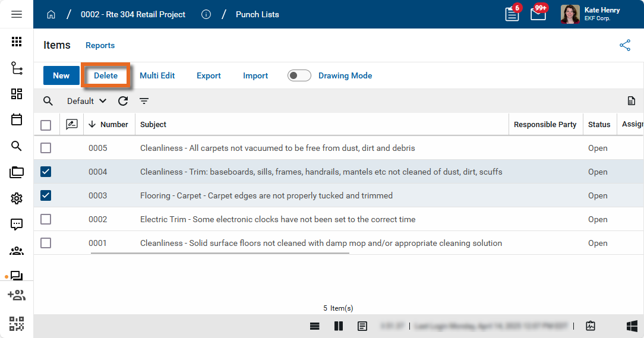Open the hamburger navigation menu
Viewport: 644px width, 338px height.
[x=17, y=14]
